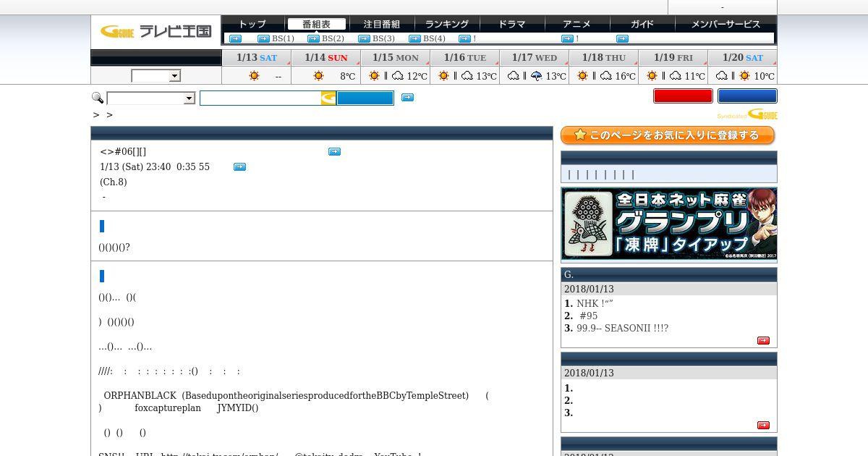Open the メンバーサービス tab

coord(726,24)
